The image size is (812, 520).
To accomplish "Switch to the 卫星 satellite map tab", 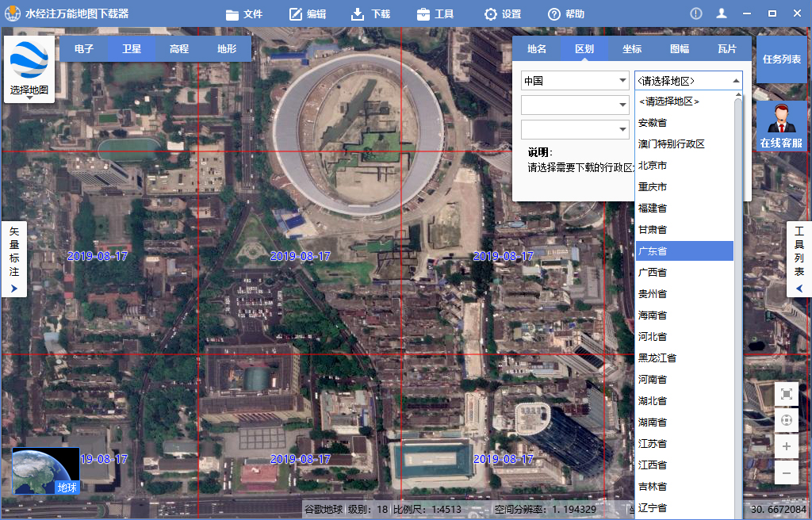I will tap(131, 48).
